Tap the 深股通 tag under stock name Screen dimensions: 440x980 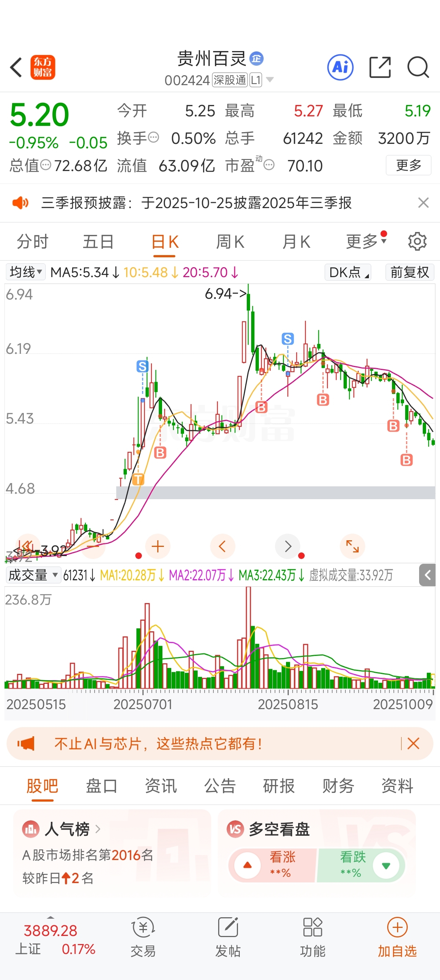pos(230,80)
